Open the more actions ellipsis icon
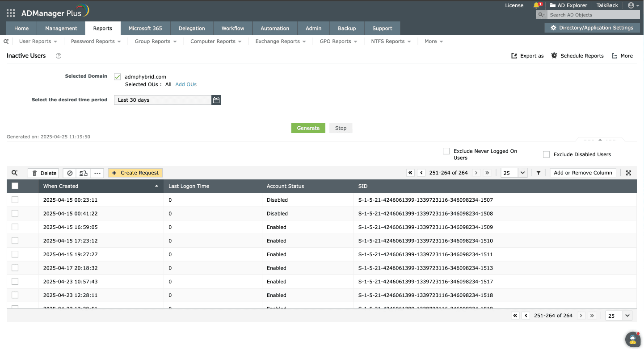This screenshot has width=644, height=349. [97, 173]
